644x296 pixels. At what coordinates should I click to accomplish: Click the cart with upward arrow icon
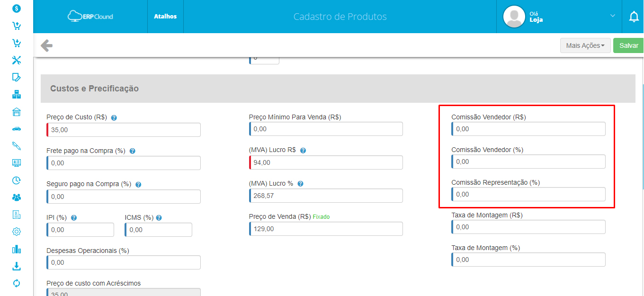(x=17, y=26)
